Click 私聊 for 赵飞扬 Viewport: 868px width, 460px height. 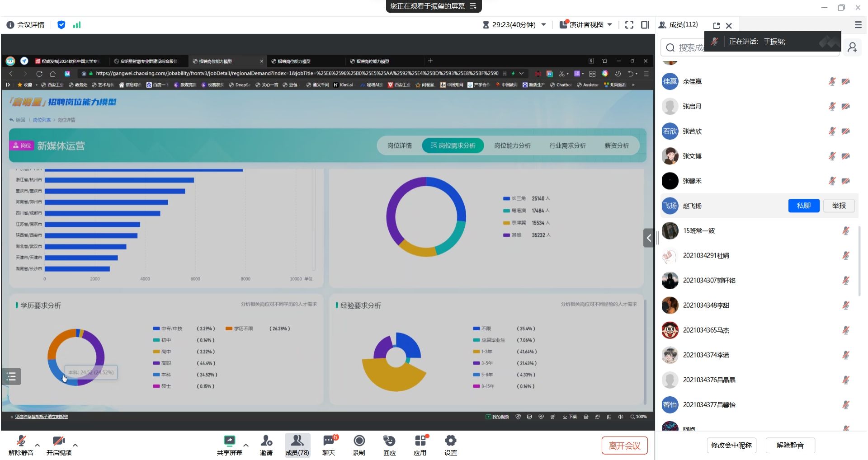[x=803, y=206]
